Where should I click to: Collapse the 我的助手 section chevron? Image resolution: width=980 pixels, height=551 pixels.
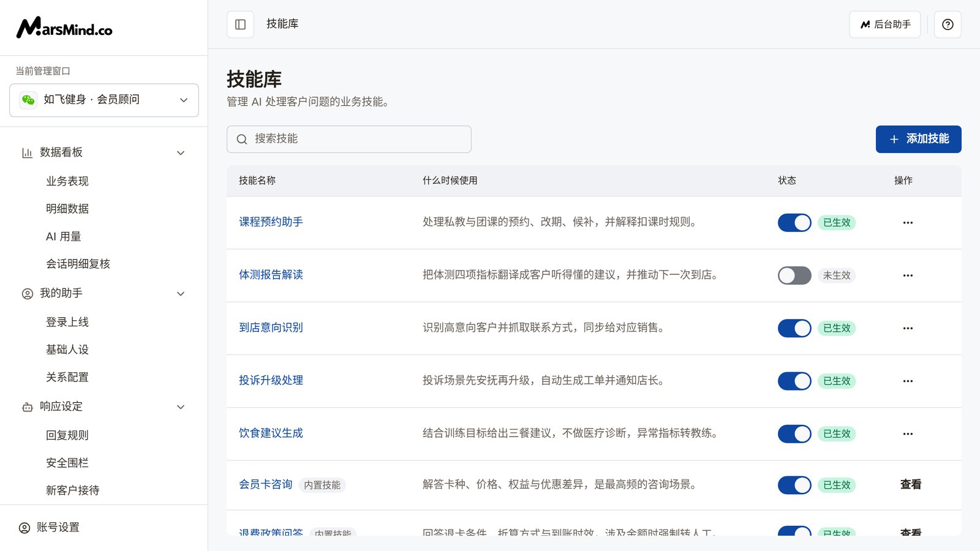pyautogui.click(x=181, y=294)
